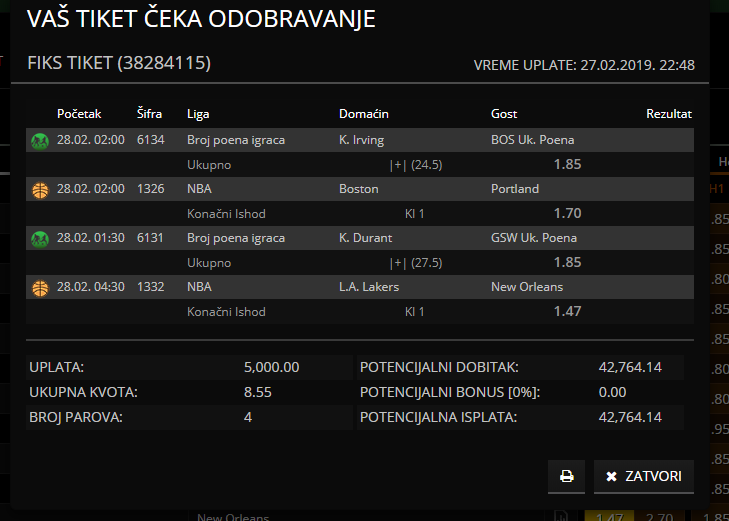Click the |+| (27.5) selection value
This screenshot has width=729, height=521.
click(x=416, y=263)
